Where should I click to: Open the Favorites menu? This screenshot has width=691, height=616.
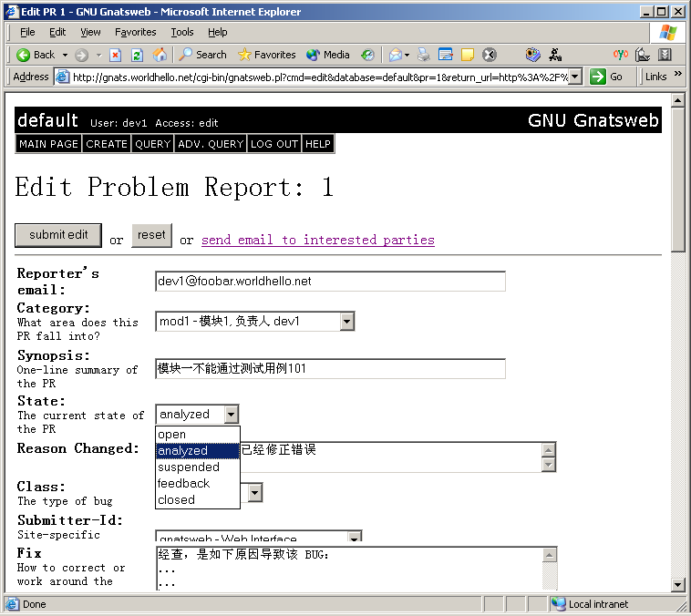135,32
